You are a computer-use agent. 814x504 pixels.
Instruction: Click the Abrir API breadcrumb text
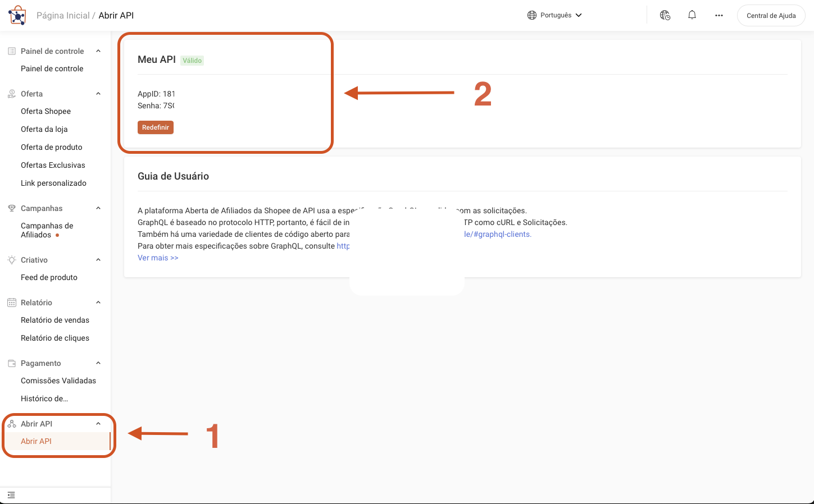[116, 16]
